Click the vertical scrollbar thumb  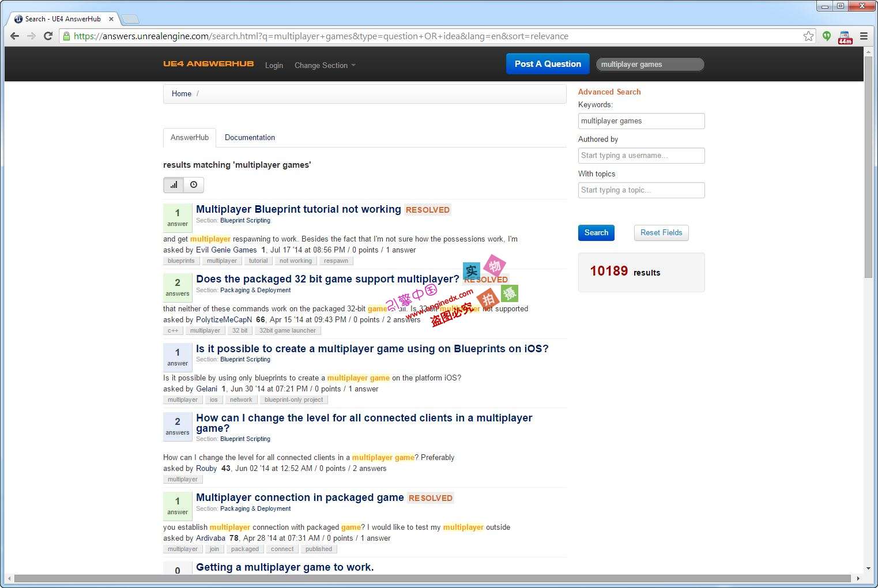[868, 167]
